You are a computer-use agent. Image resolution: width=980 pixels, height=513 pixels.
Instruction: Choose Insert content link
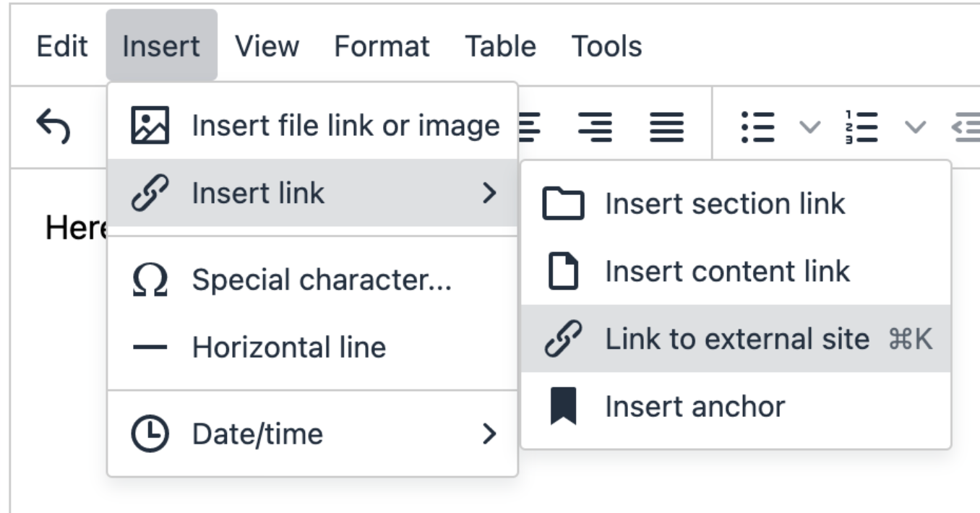coord(727,272)
